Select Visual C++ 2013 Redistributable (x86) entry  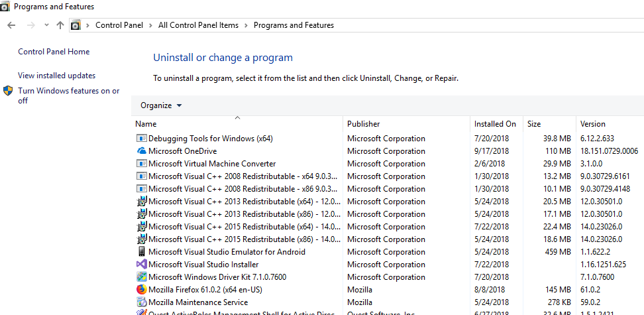pos(244,214)
